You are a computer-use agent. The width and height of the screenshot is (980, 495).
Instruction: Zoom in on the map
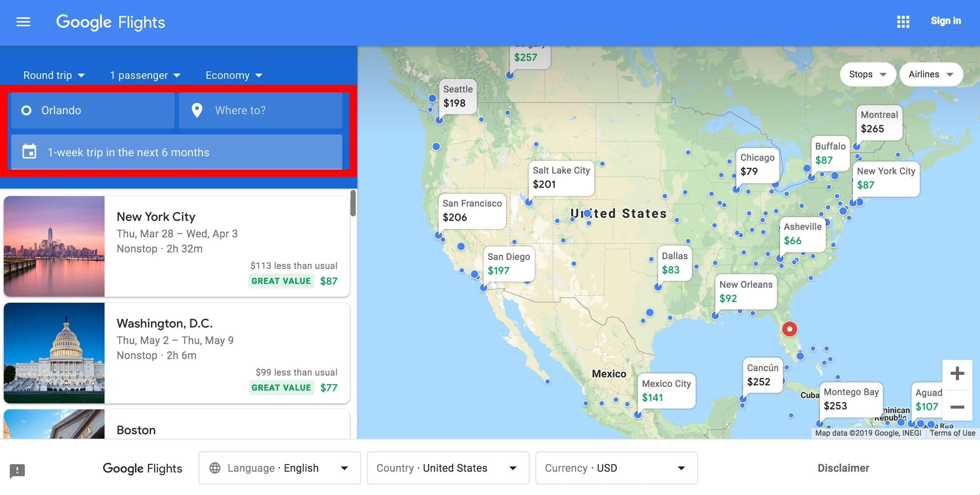coord(957,374)
